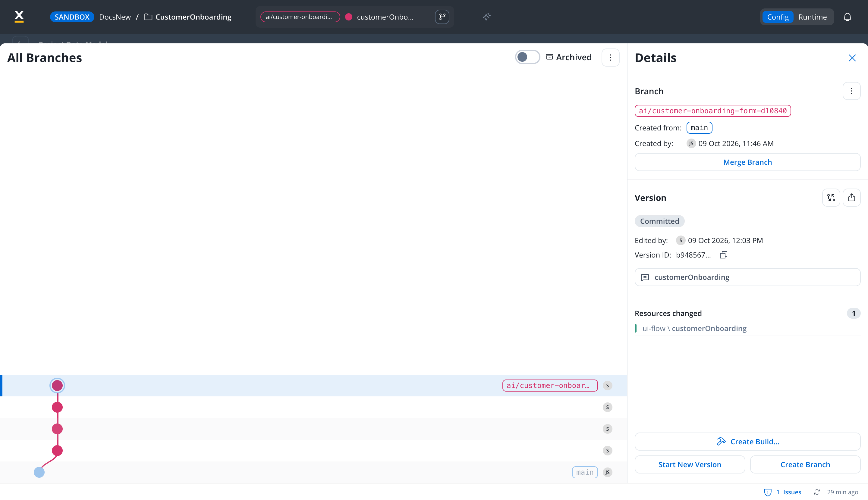Toggle the Archived branches switch
Image resolution: width=868 pixels, height=500 pixels.
click(x=527, y=57)
